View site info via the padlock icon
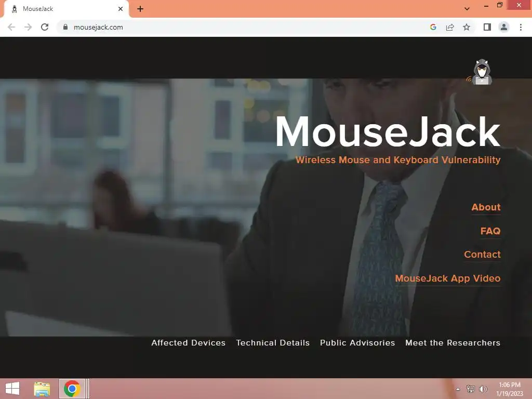The width and height of the screenshot is (532, 399). coord(65,27)
